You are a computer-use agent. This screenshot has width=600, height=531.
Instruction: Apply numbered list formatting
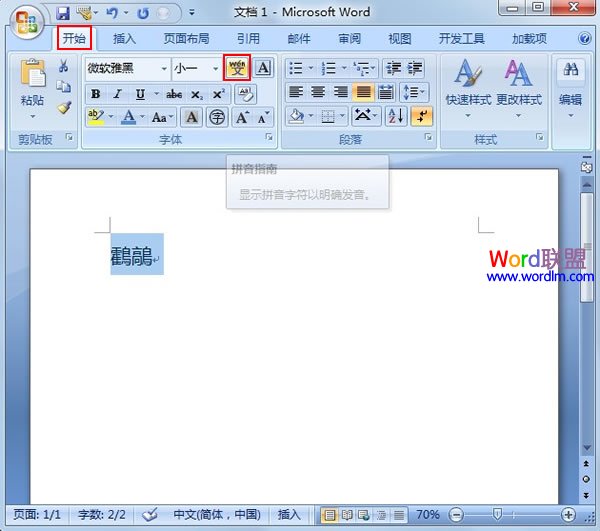pyautogui.click(x=329, y=68)
